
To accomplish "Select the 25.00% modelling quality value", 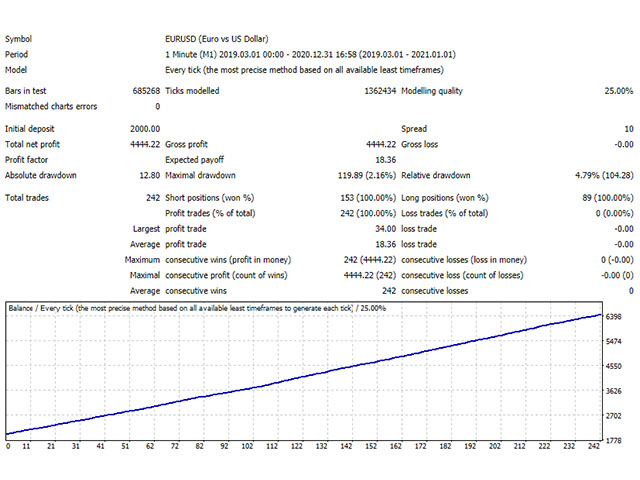I will point(619,91).
